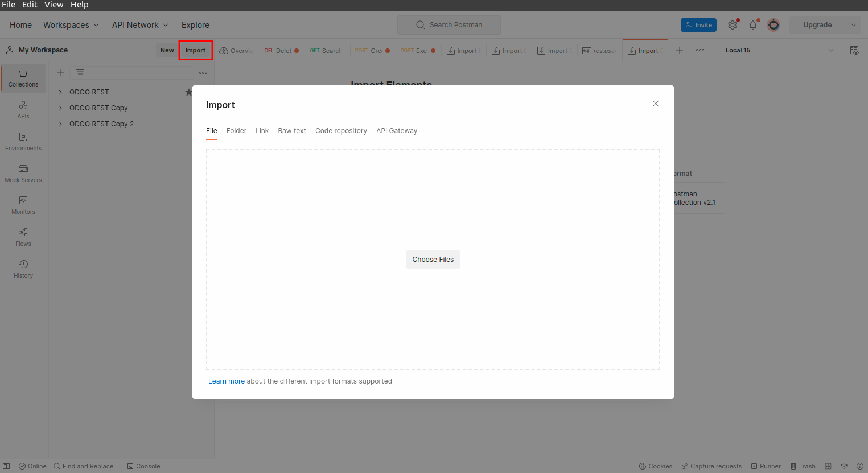Open the Collections sidebar panel
The width and height of the screenshot is (868, 473).
[23, 78]
